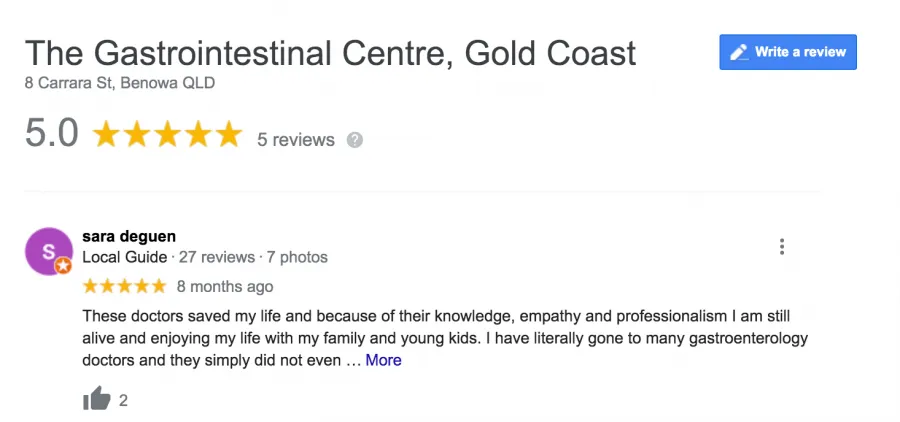Click the Local Guide star badge on avatar
Screen dimensions: 900x422
[63, 266]
